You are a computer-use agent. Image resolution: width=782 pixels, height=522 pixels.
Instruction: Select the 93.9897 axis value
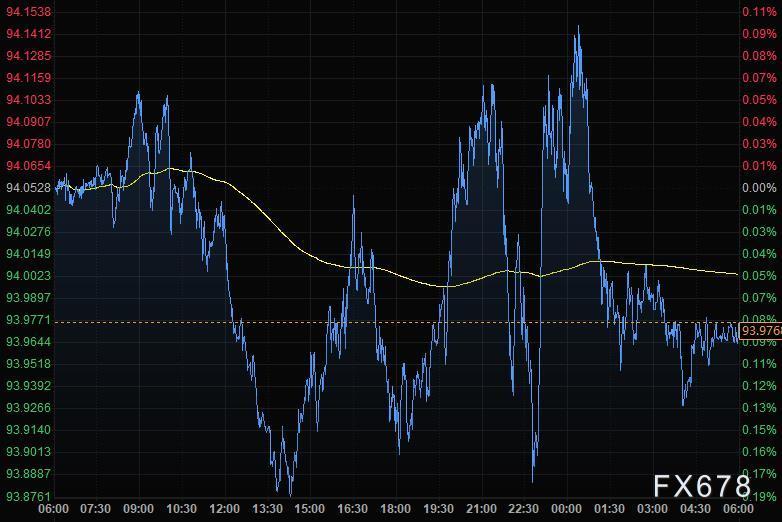click(28, 297)
